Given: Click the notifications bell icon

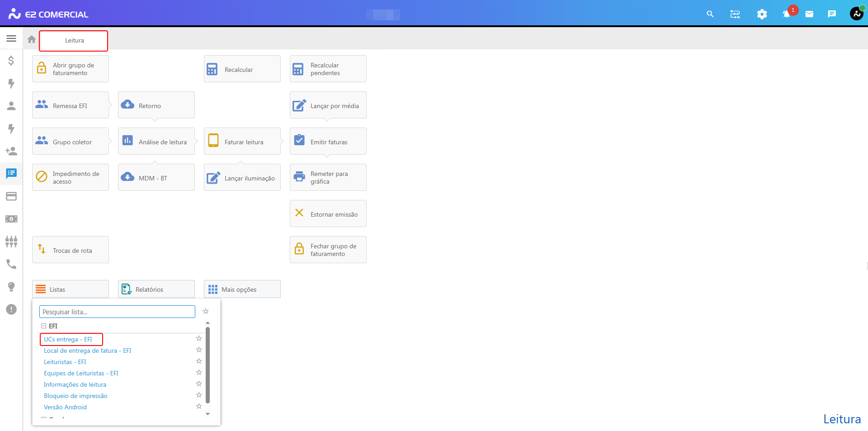Looking at the screenshot, I should (787, 14).
